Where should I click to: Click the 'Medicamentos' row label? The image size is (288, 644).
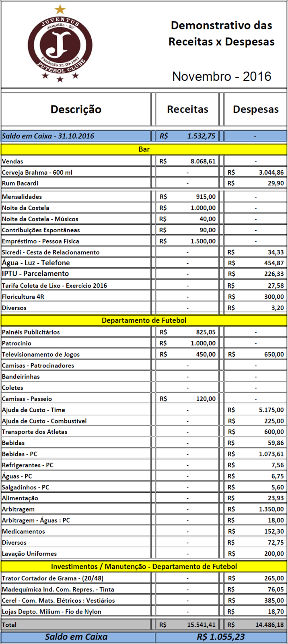pos(23,531)
